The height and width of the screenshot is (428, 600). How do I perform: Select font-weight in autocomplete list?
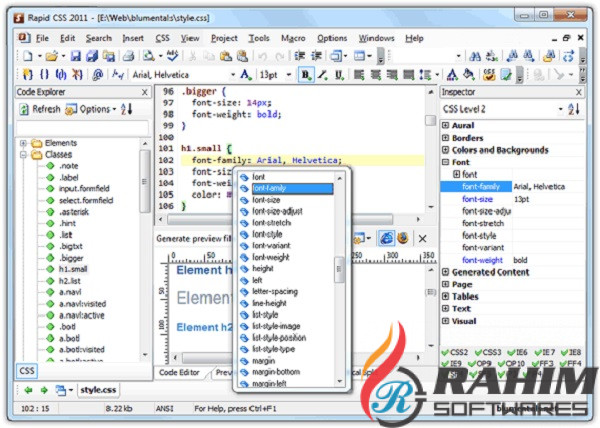271,257
